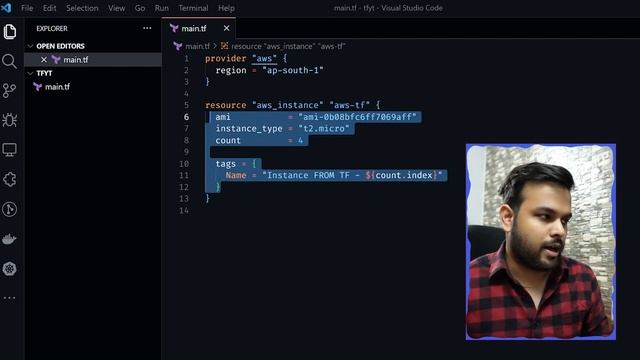640x360 pixels.
Task: Click the EXPLORER panel title
Action: point(52,28)
